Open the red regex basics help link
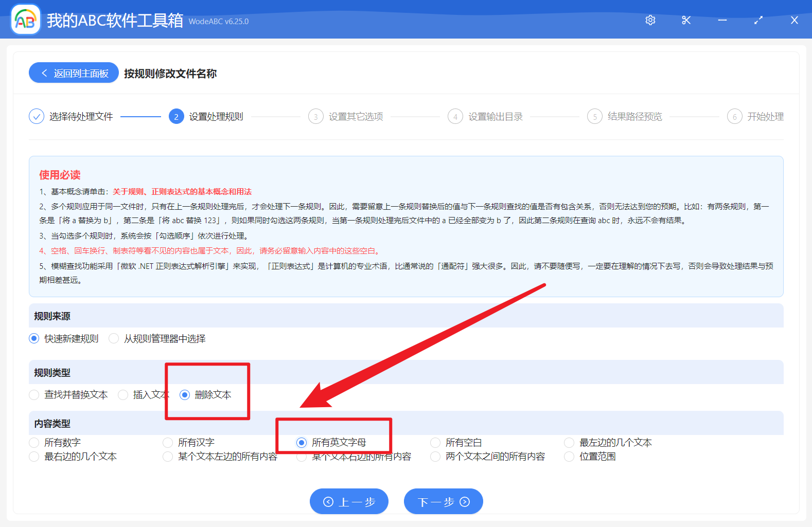This screenshot has height=527, width=812. [182, 192]
